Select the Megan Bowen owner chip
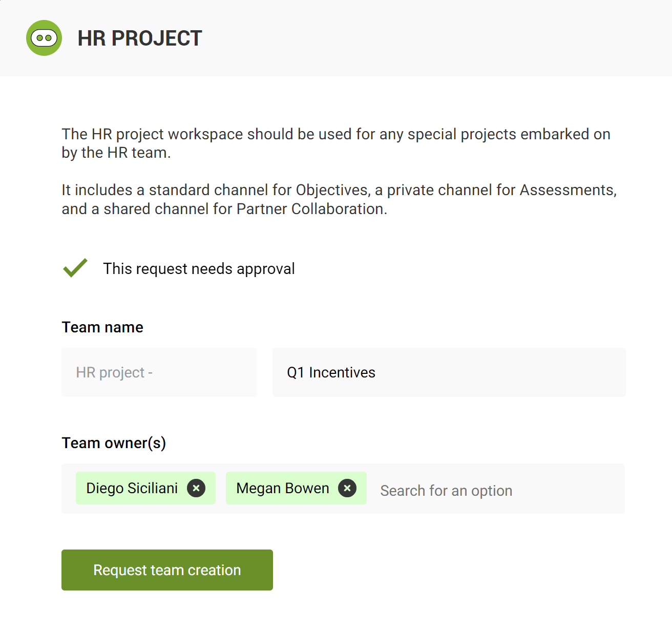This screenshot has height=633, width=672. point(282,488)
